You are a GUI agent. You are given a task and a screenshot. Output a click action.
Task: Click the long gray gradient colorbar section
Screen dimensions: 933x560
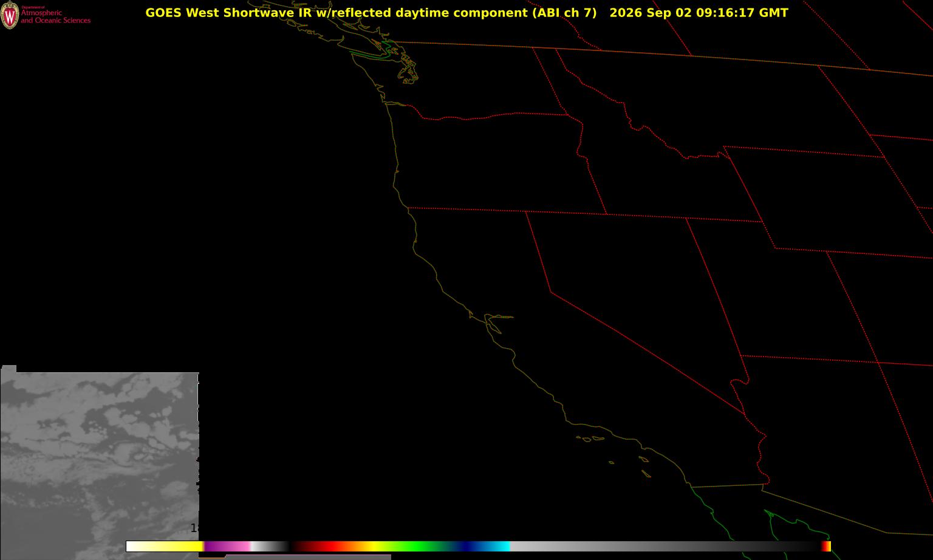665,546
